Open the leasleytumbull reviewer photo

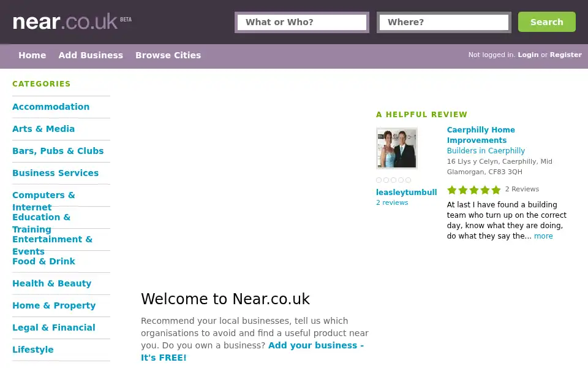click(x=397, y=148)
